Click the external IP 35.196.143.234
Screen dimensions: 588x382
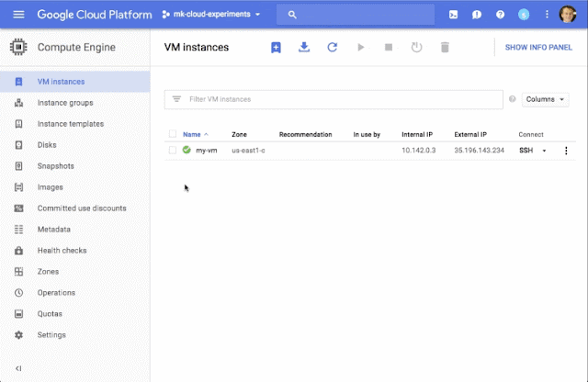coord(479,151)
